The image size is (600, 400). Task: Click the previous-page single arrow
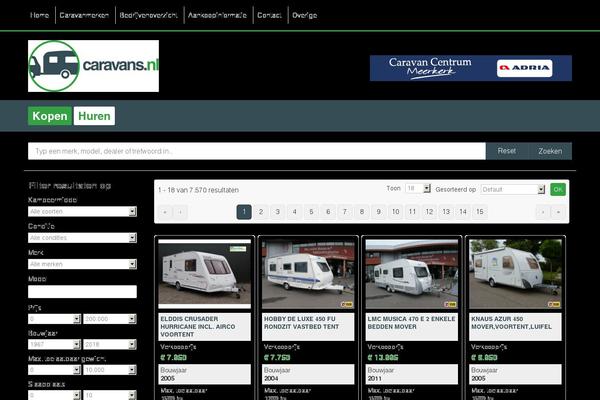click(x=180, y=212)
